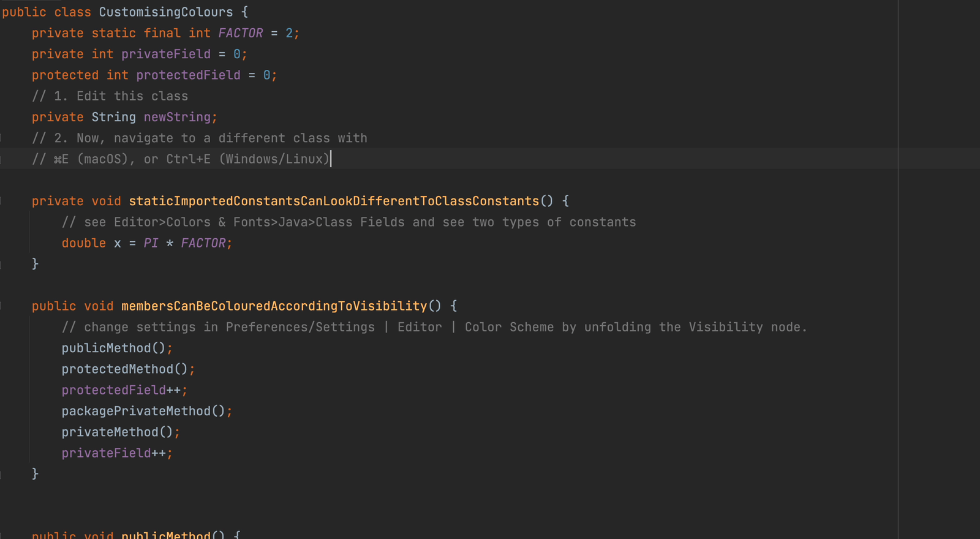
Task: Click the String type keyword
Action: (113, 117)
